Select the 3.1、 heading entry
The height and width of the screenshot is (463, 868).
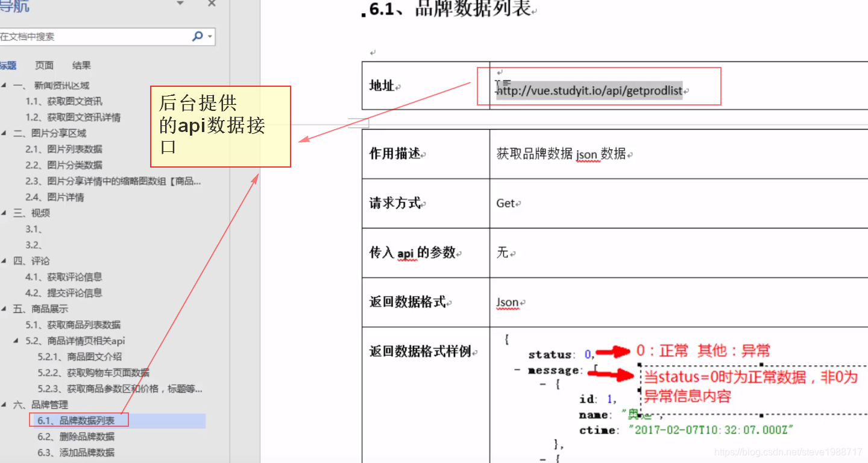pyautogui.click(x=34, y=229)
